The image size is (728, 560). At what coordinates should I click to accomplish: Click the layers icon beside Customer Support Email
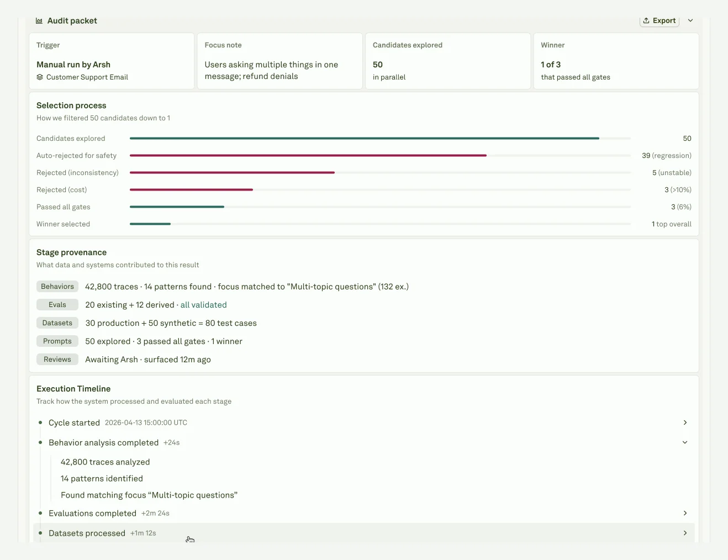point(40,77)
